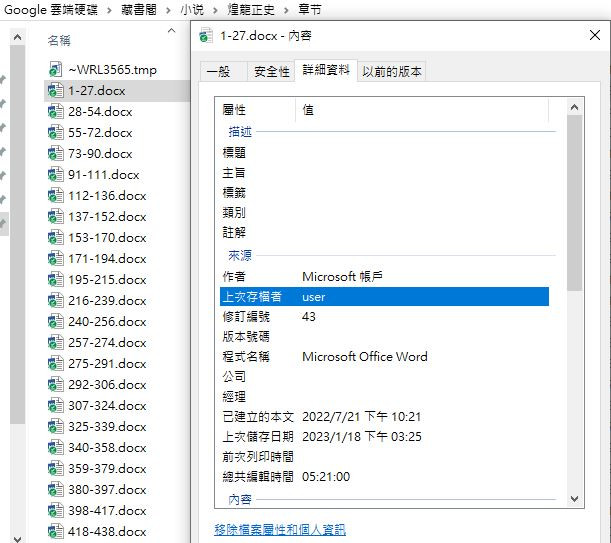The image size is (611, 543).
Task: Click the 137-152.docx Word file icon
Action: (56, 217)
